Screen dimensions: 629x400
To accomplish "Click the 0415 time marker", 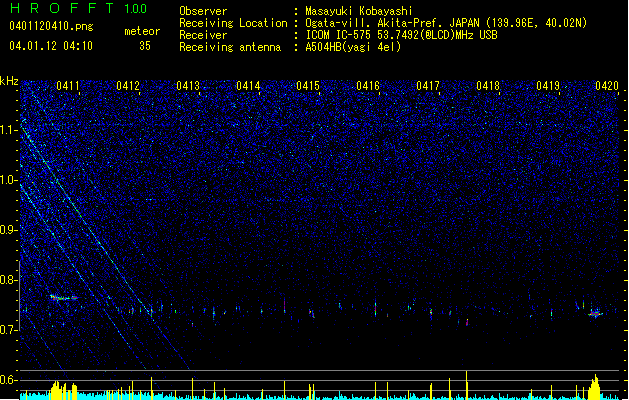I will (x=308, y=86).
